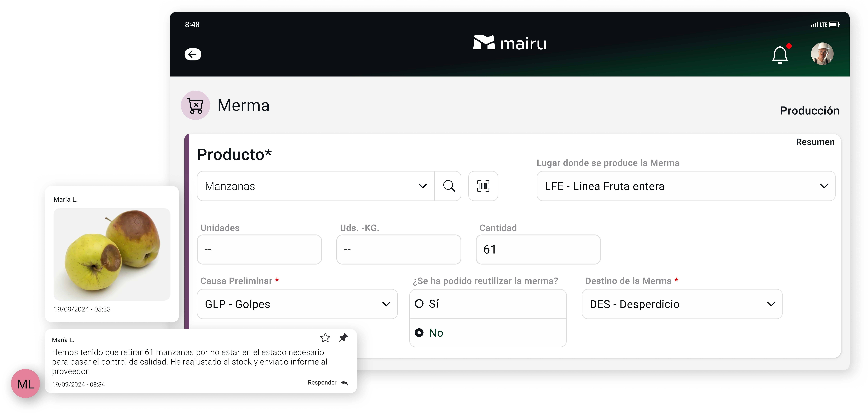Check the battery status icon
The width and height of the screenshot is (868, 415).
(x=834, y=25)
